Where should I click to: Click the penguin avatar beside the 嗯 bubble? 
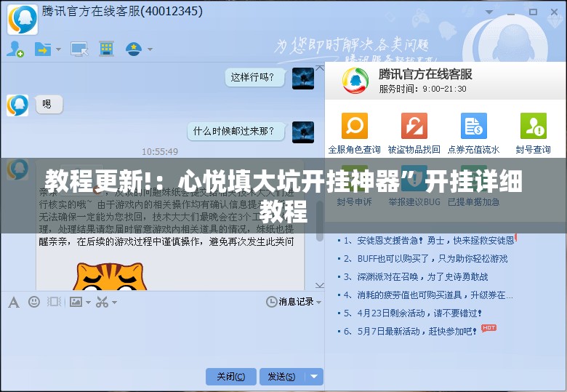(x=17, y=105)
